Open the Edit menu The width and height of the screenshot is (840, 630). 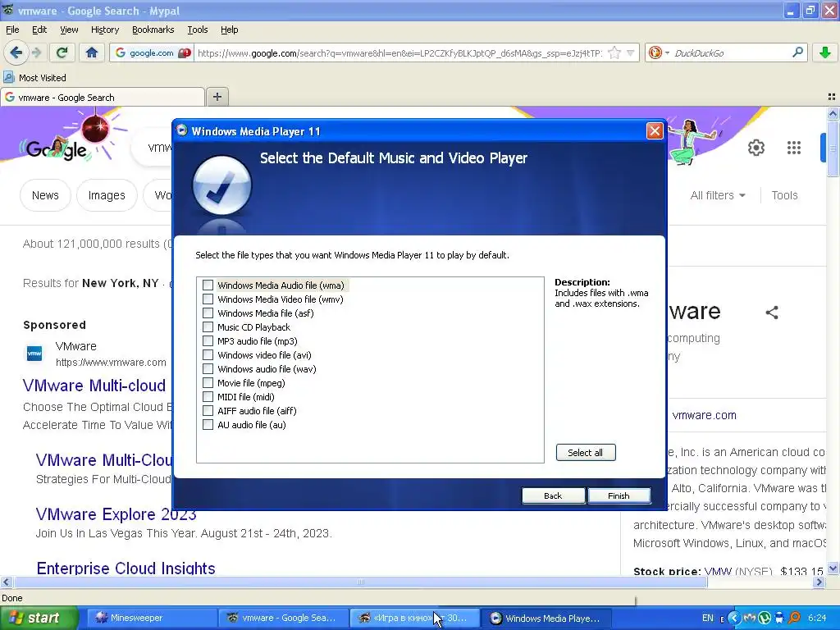pyautogui.click(x=39, y=30)
